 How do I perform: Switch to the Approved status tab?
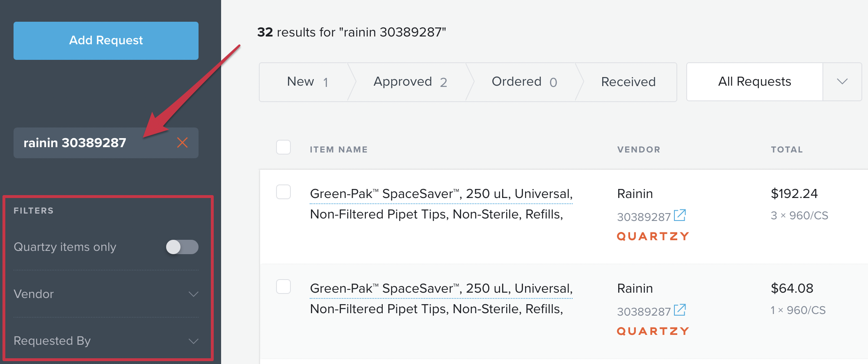pos(410,82)
